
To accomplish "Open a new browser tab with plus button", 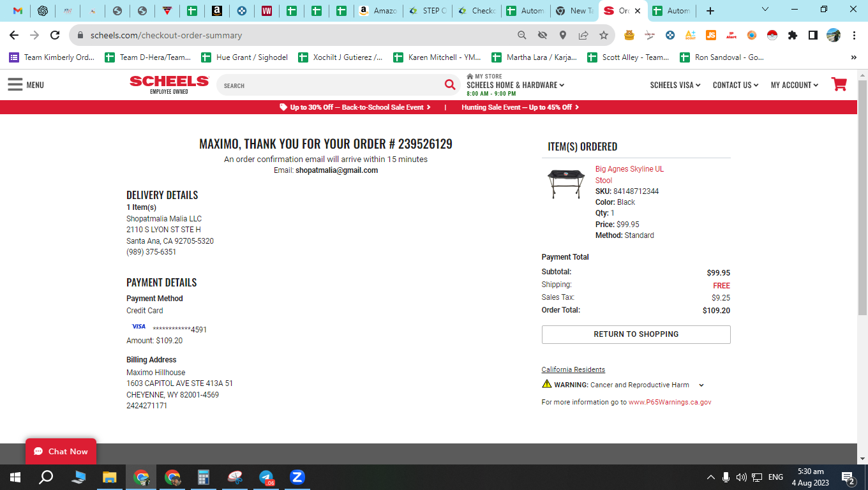I will [710, 11].
